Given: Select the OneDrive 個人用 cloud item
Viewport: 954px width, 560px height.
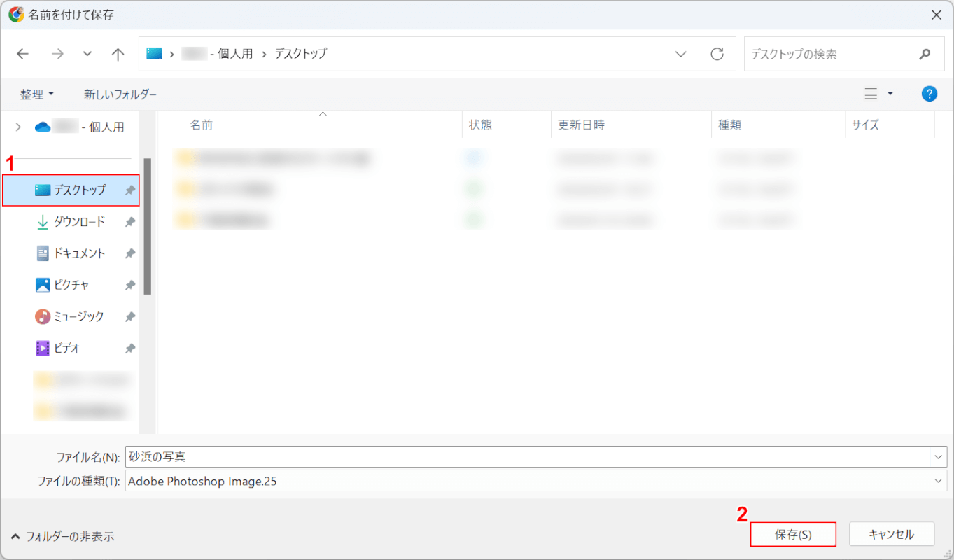Looking at the screenshot, I should [x=80, y=127].
